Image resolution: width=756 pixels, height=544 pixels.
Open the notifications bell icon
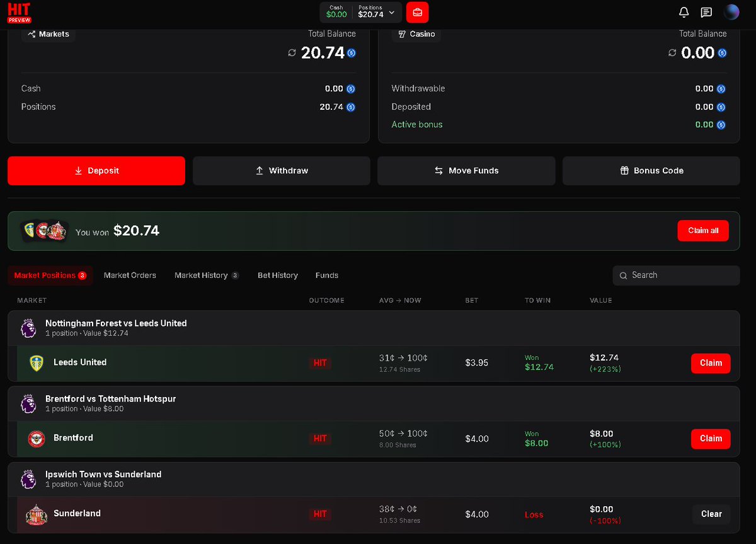click(684, 12)
